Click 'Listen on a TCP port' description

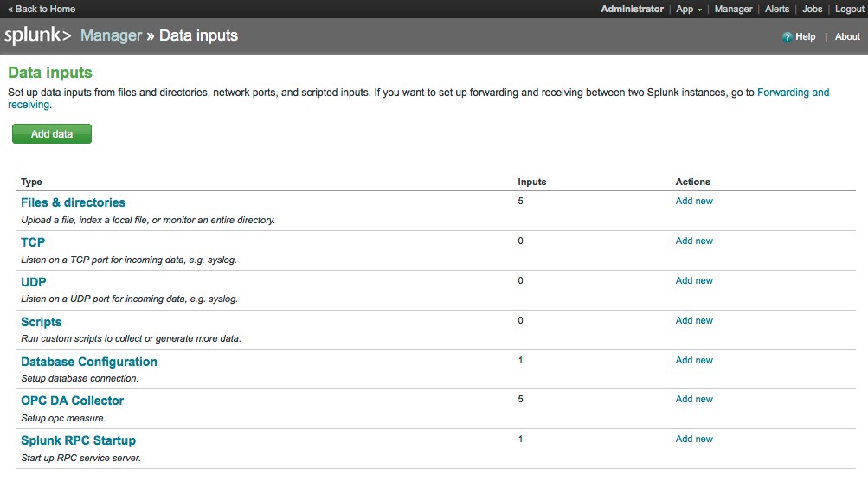point(128,260)
